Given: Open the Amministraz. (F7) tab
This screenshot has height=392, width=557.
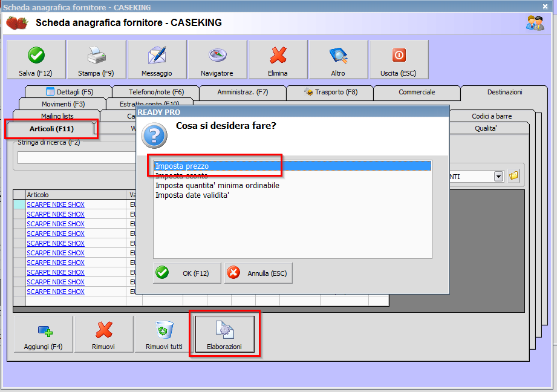Looking at the screenshot, I should click(243, 92).
